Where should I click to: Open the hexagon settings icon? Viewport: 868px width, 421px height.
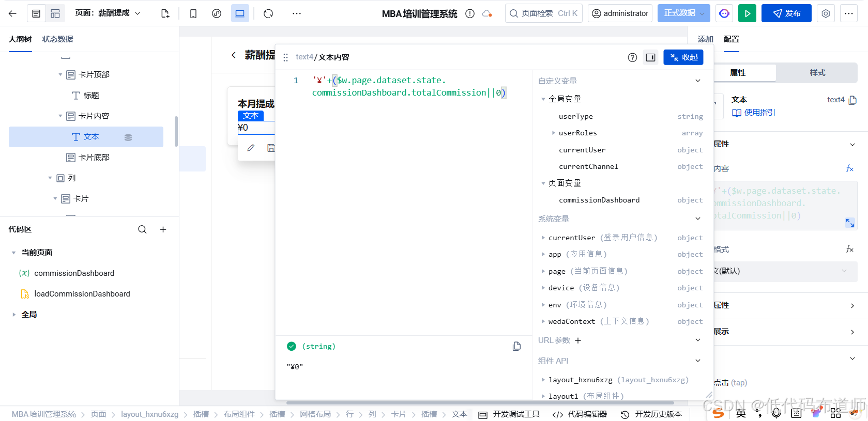tap(826, 13)
